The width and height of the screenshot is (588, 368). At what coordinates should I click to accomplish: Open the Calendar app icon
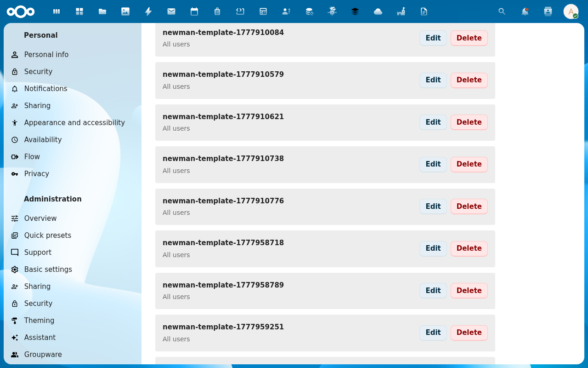[194, 11]
